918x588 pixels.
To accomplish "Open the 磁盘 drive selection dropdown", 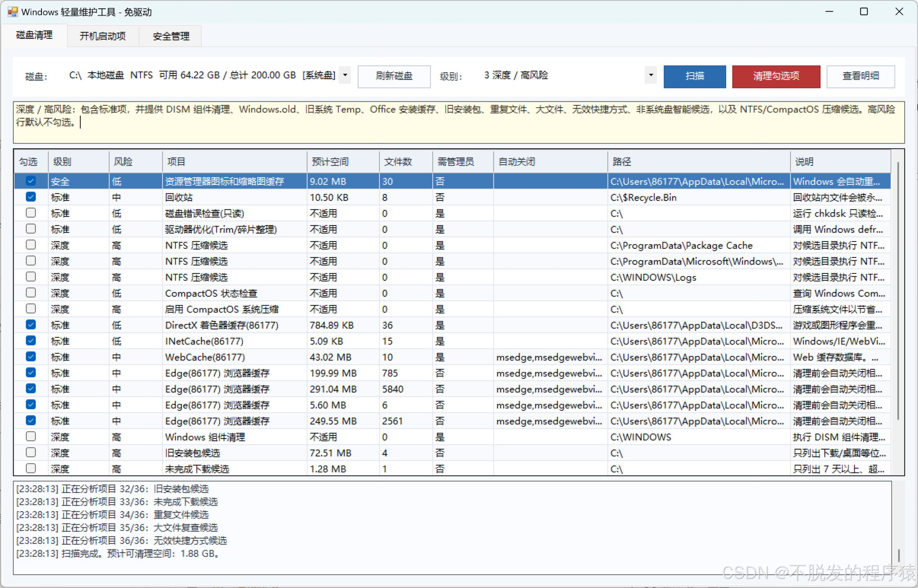I will [345, 75].
